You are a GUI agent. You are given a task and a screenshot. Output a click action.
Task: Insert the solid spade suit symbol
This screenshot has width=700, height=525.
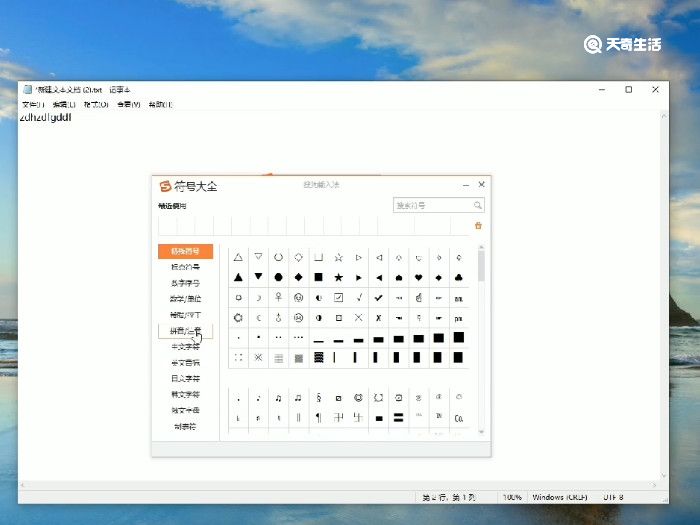coord(399,278)
